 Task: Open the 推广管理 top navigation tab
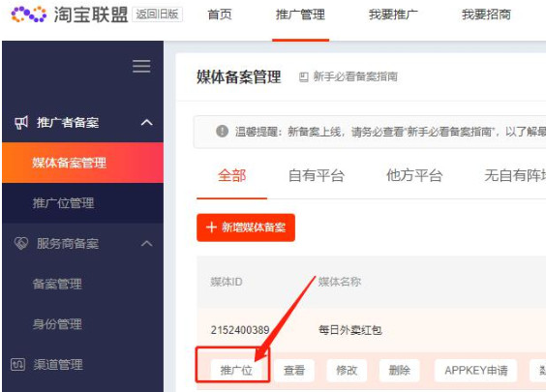[300, 15]
